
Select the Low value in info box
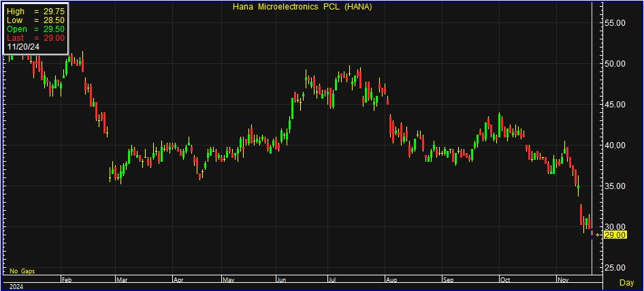pyautogui.click(x=52, y=20)
